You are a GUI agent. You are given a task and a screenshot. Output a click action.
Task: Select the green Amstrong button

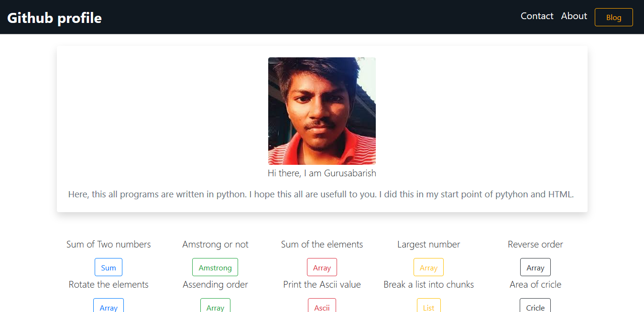pyautogui.click(x=215, y=268)
